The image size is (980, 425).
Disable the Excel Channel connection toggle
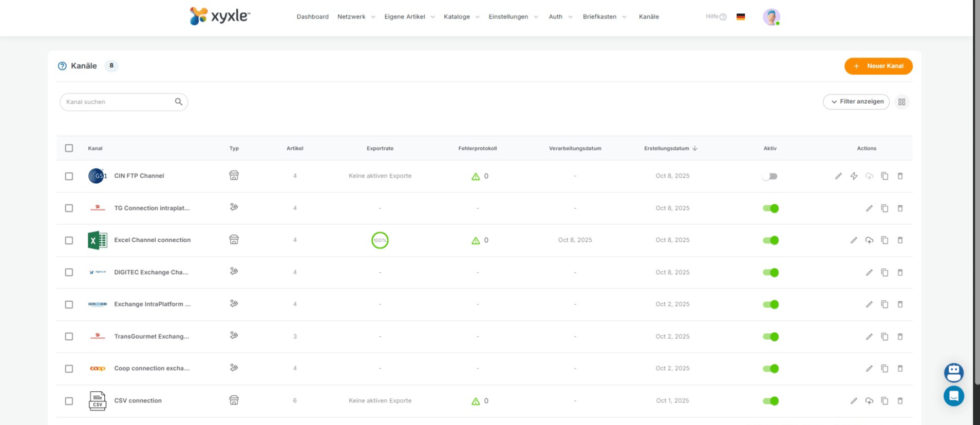[x=770, y=240]
